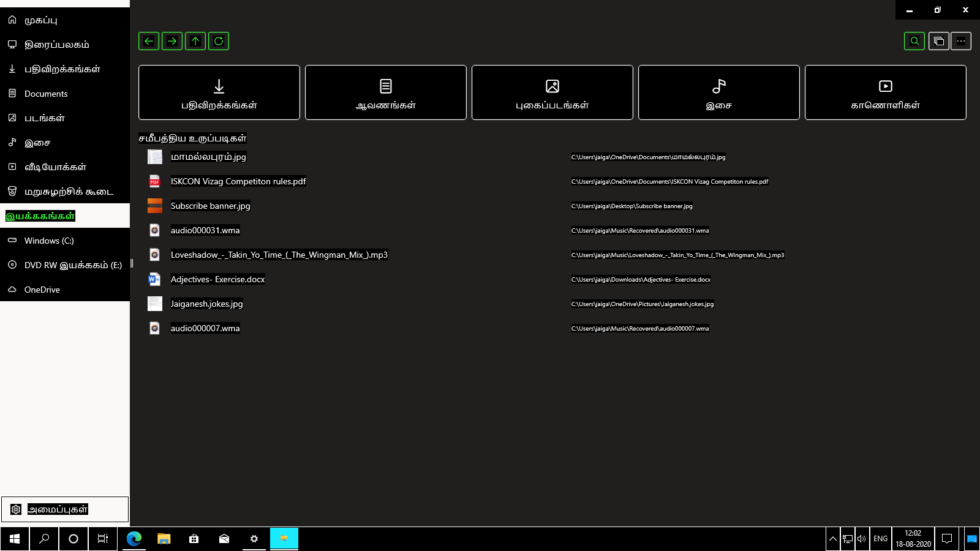This screenshot has width=980, height=551.
Task: Select படங்கள் pictures in the sidebar
Action: point(65,118)
